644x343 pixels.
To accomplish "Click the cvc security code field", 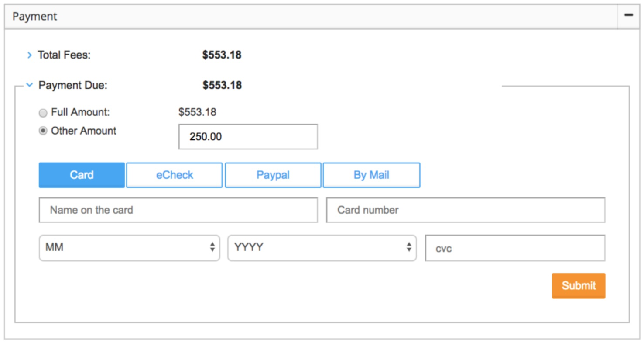I will click(x=515, y=248).
